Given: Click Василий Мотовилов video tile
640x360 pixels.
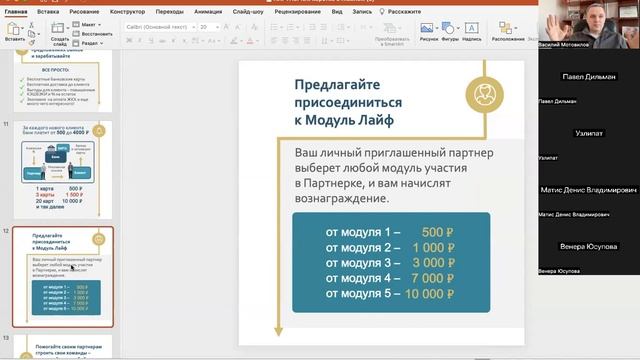Looking at the screenshot, I should pyautogui.click(x=589, y=24).
